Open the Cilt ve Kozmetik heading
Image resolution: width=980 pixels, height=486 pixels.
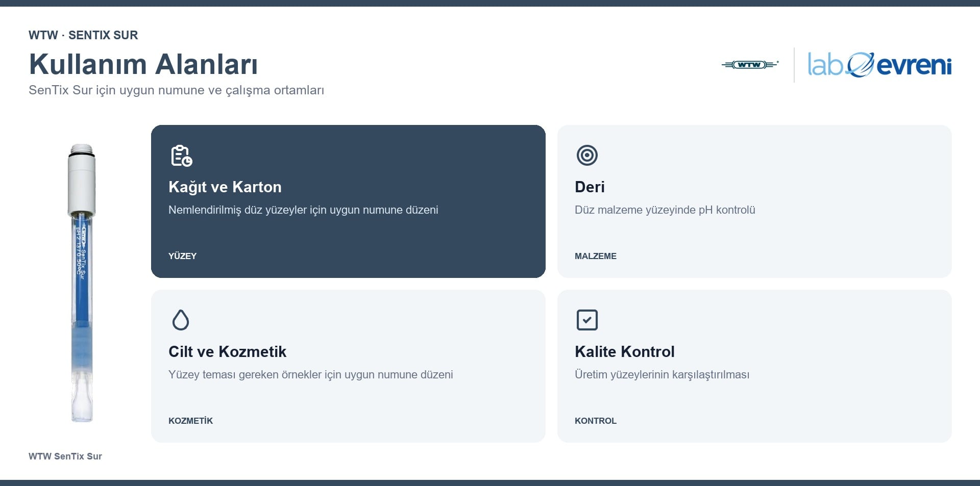tap(227, 351)
